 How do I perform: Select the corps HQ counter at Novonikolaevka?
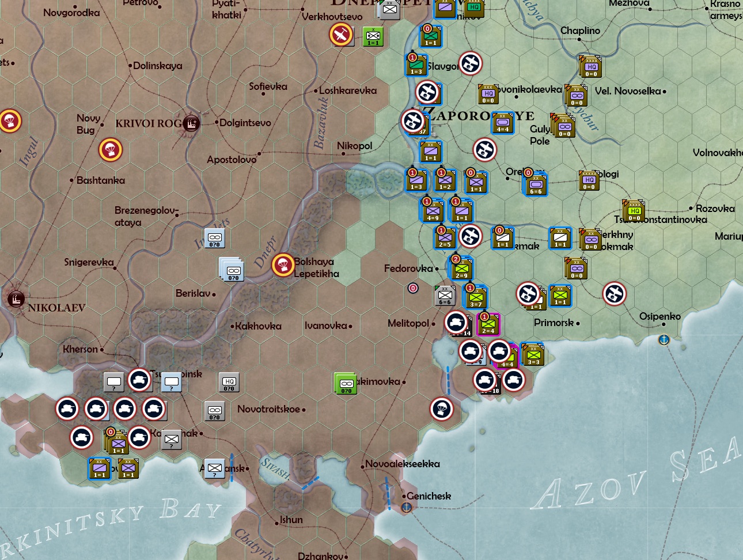pyautogui.click(x=488, y=94)
